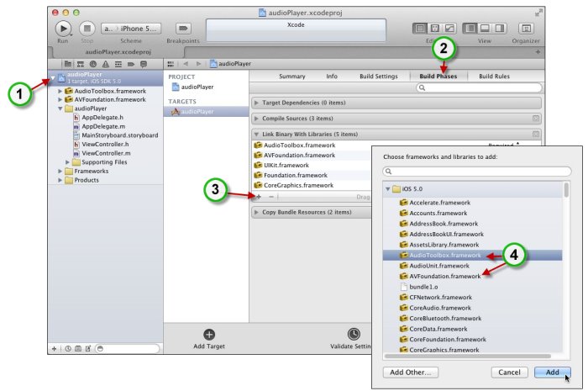Select the audioPlayer.xcodeproj window tab
Screen dimensions: 588x391
pos(118,52)
